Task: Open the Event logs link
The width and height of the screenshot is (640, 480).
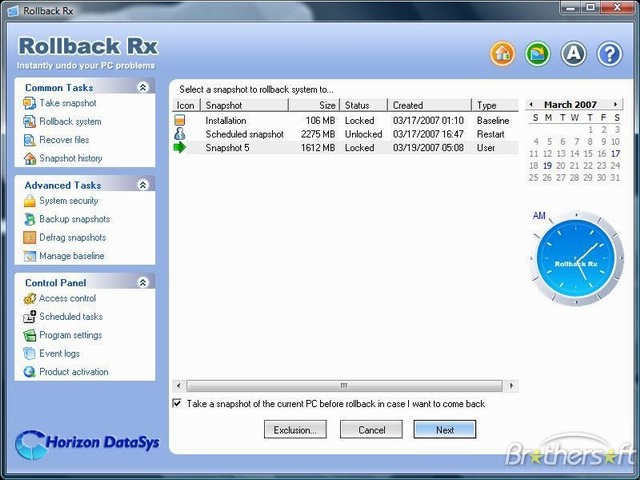Action: (x=60, y=353)
